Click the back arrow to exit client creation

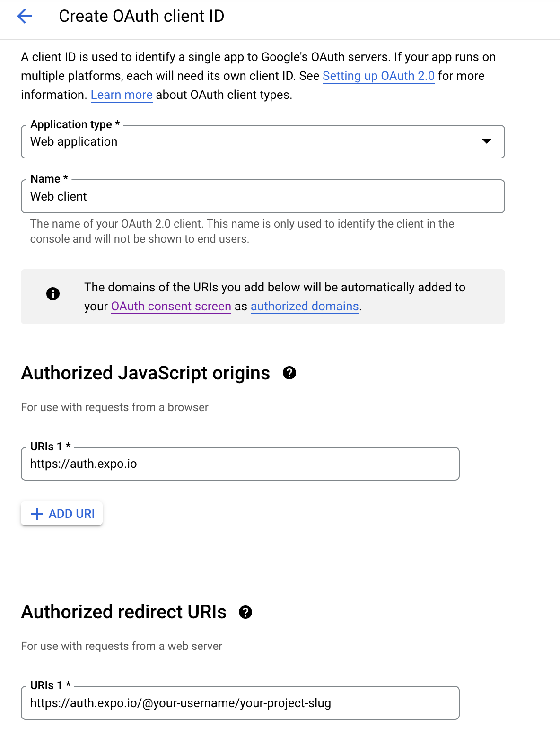(x=25, y=16)
